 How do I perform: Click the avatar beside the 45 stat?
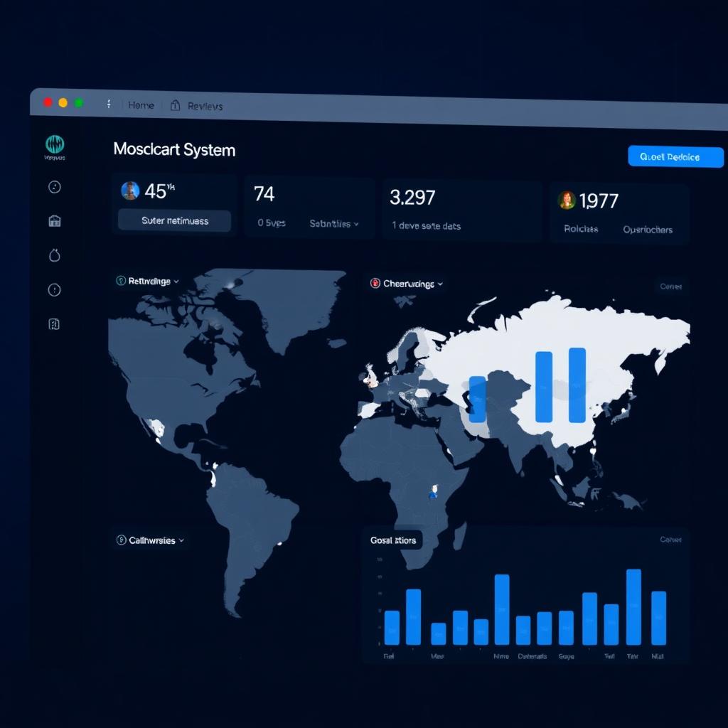130,191
